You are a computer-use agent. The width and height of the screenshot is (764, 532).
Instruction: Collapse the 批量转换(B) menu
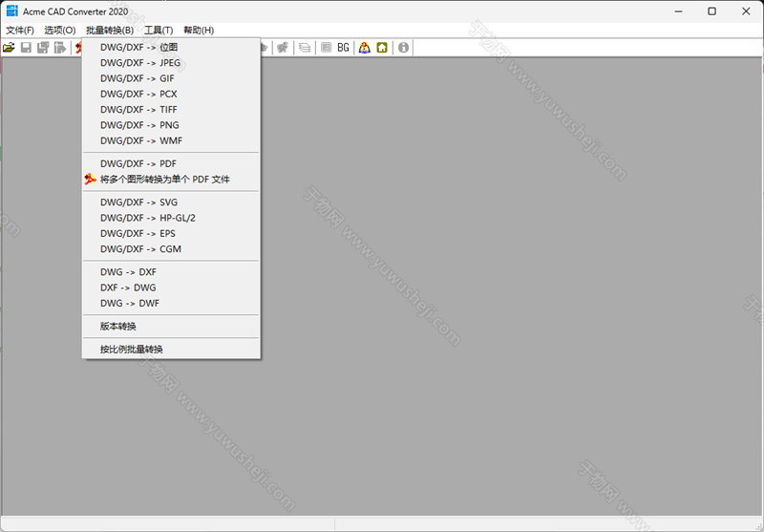[110, 31]
